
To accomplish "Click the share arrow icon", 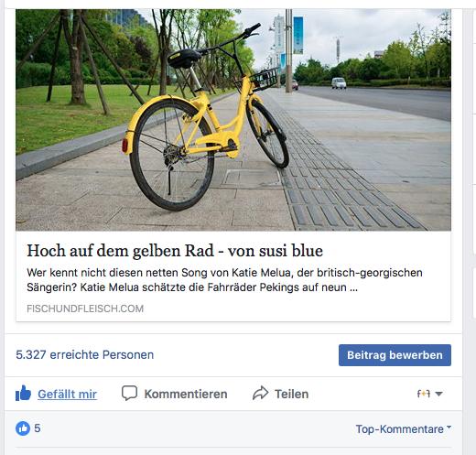I will pos(260,393).
